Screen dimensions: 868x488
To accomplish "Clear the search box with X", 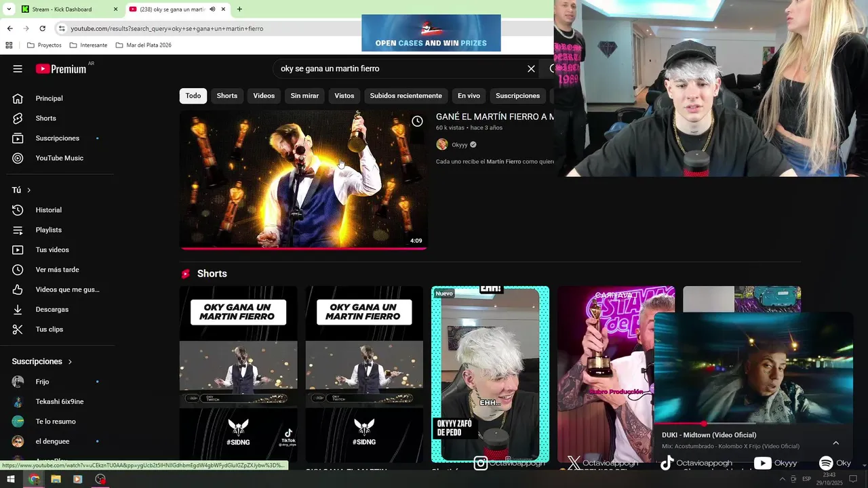I will (x=532, y=68).
